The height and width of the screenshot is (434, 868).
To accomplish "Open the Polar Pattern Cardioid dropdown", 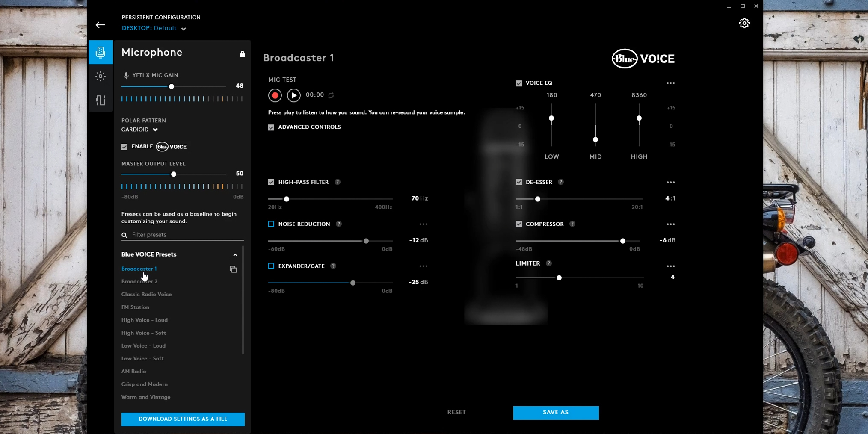I will (x=140, y=130).
